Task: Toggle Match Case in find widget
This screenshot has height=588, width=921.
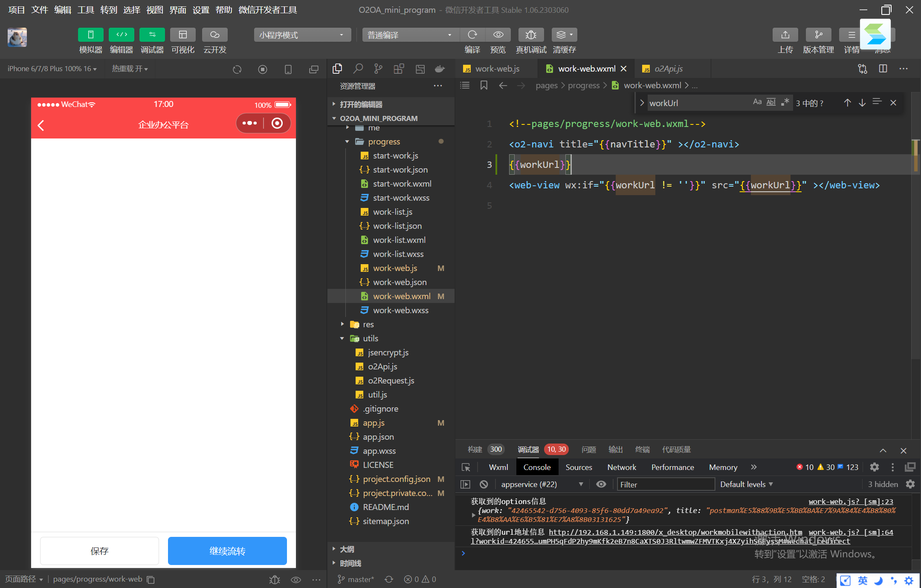Action: [x=757, y=102]
